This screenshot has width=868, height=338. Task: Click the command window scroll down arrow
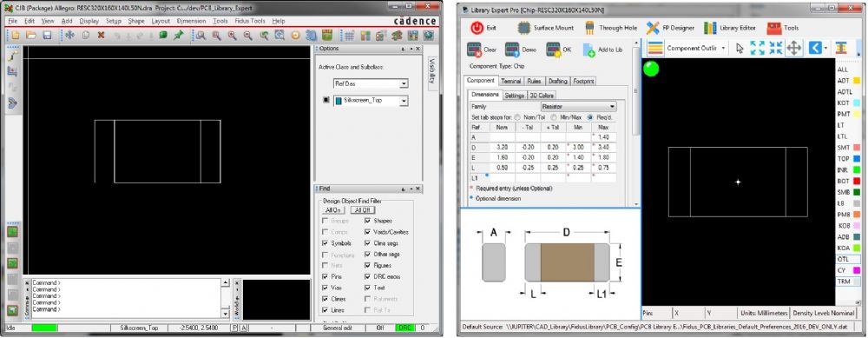click(226, 314)
